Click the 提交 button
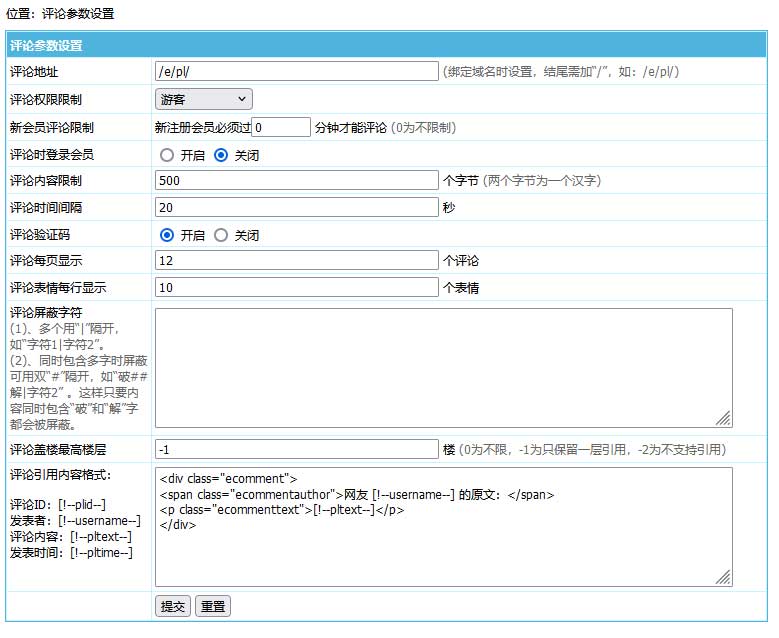The height and width of the screenshot is (638, 779). (x=173, y=606)
